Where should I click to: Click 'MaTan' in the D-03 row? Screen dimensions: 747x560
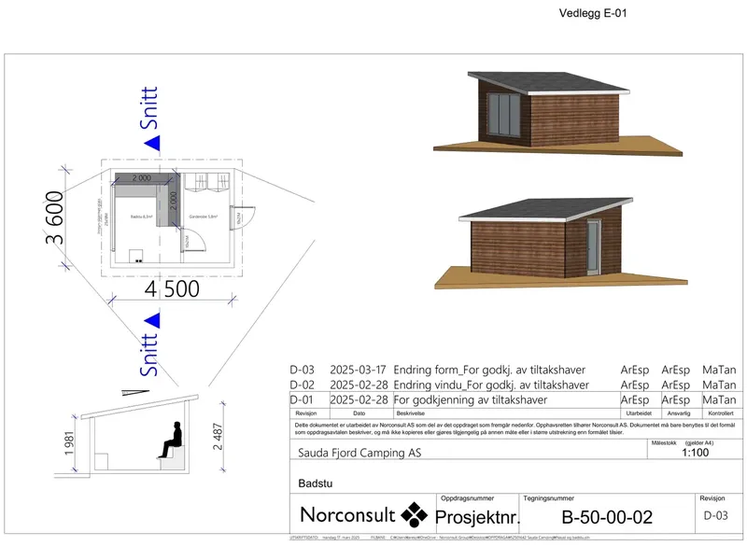pyautogui.click(x=719, y=370)
